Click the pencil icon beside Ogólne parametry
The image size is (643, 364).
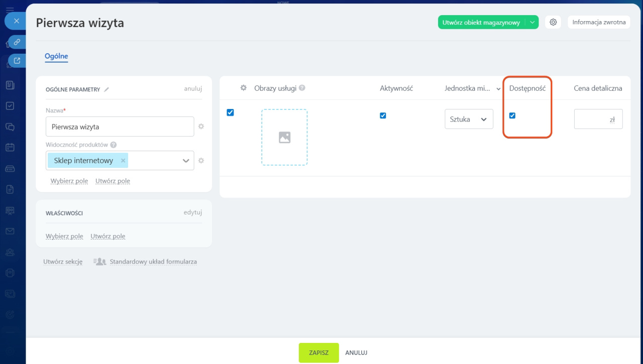106,89
